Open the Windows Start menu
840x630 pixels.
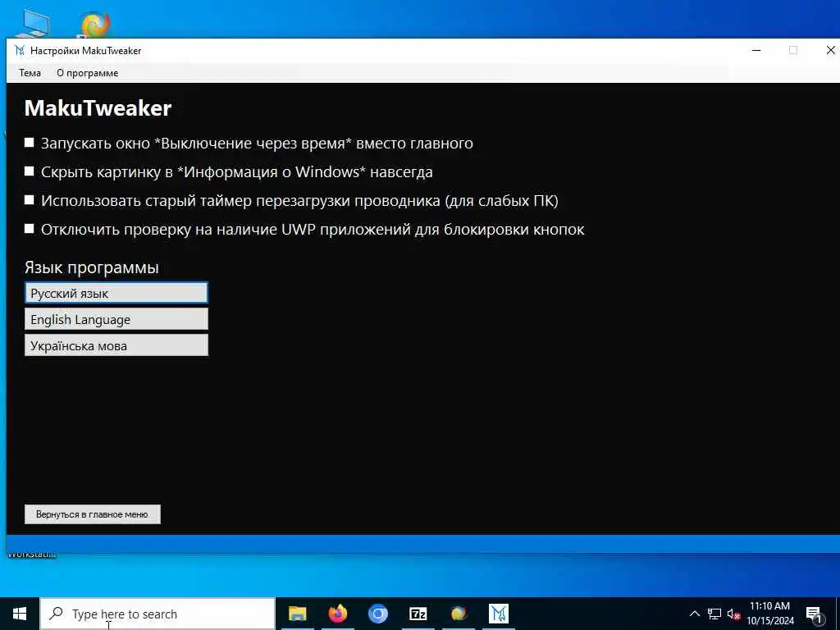pos(20,614)
